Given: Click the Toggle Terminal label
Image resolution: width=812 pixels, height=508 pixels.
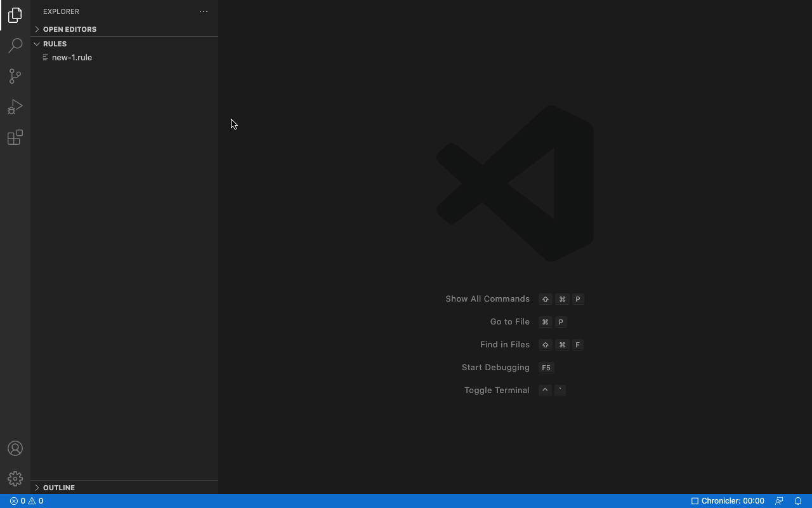Looking at the screenshot, I should (x=497, y=391).
